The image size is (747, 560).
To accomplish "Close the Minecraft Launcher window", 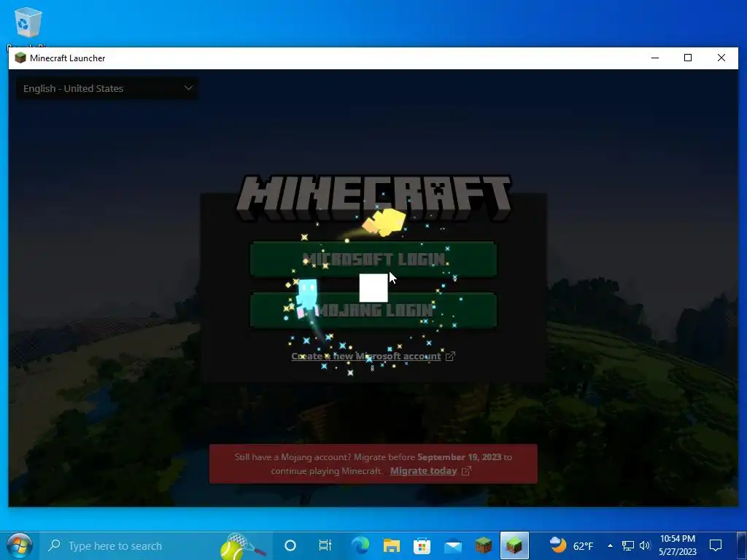I will pos(721,58).
